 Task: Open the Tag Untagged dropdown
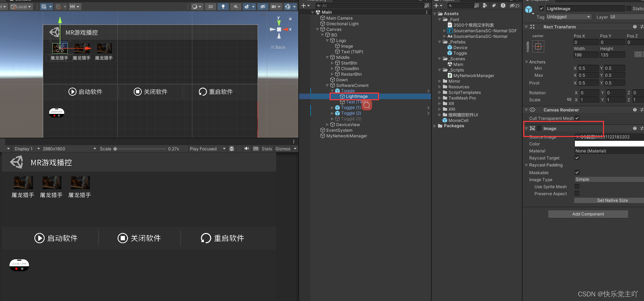569,17
